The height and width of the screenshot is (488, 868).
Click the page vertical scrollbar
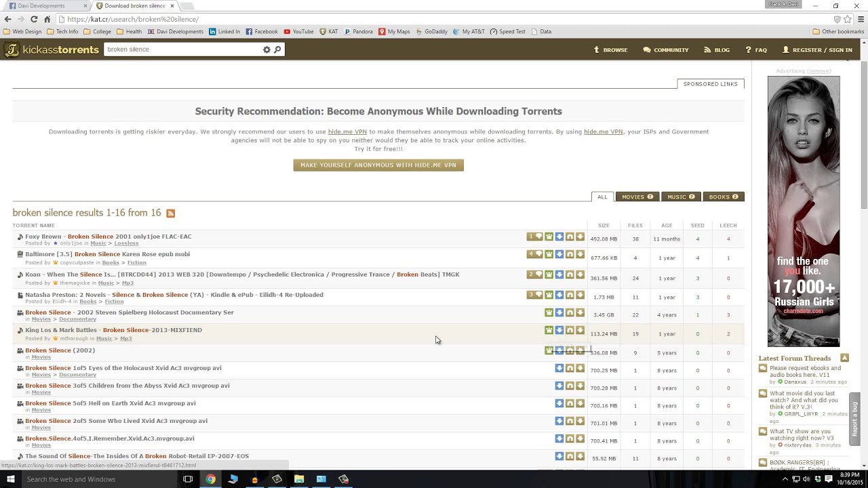(x=864, y=136)
